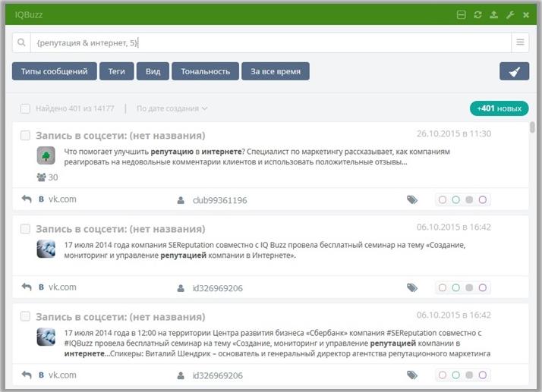This screenshot has width=542, height=392.
Task: Open the first post title dated 26.10.2015
Action: point(120,136)
